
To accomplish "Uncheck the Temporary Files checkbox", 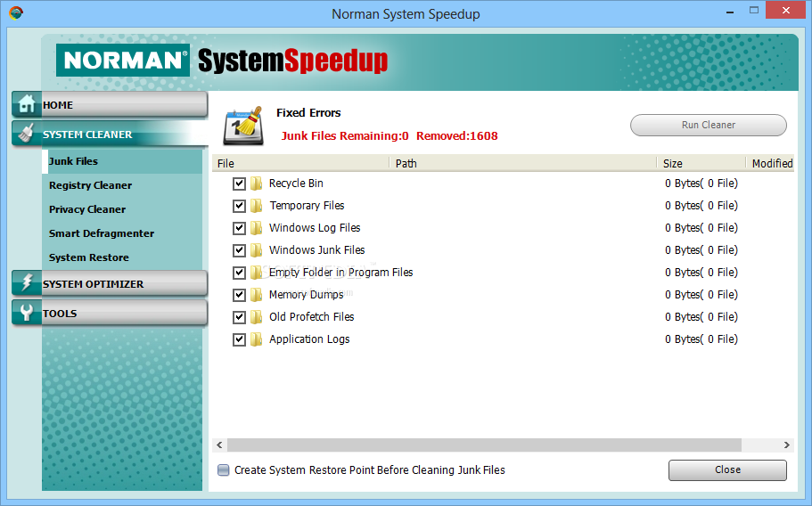I will tap(239, 206).
